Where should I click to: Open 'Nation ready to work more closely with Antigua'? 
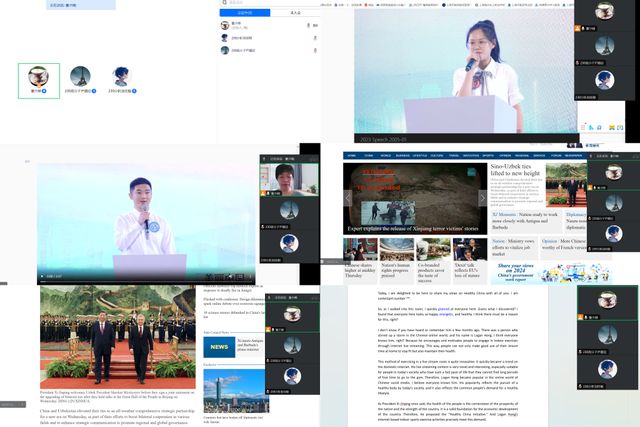[x=525, y=221]
